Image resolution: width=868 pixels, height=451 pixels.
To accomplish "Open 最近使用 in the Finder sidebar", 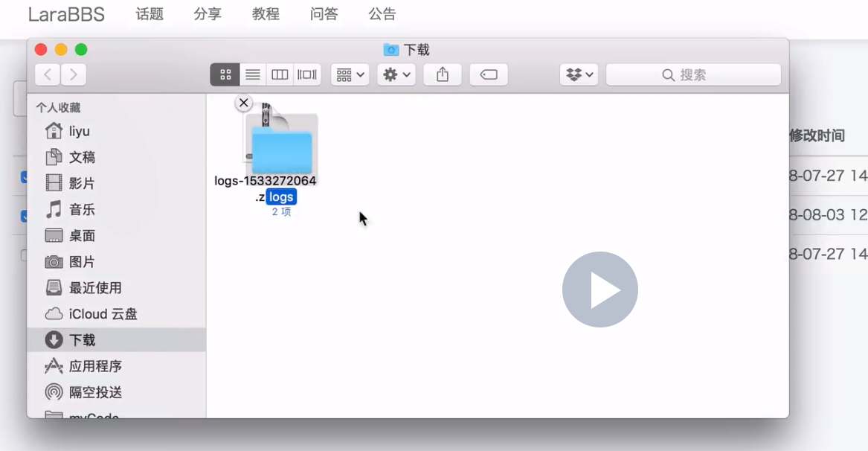I will click(x=116, y=287).
